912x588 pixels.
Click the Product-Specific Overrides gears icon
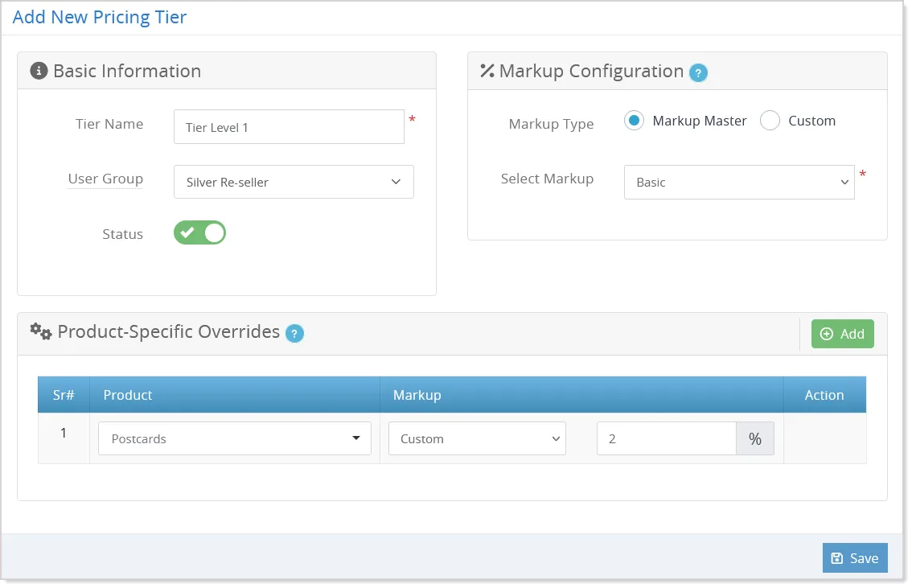tap(41, 331)
